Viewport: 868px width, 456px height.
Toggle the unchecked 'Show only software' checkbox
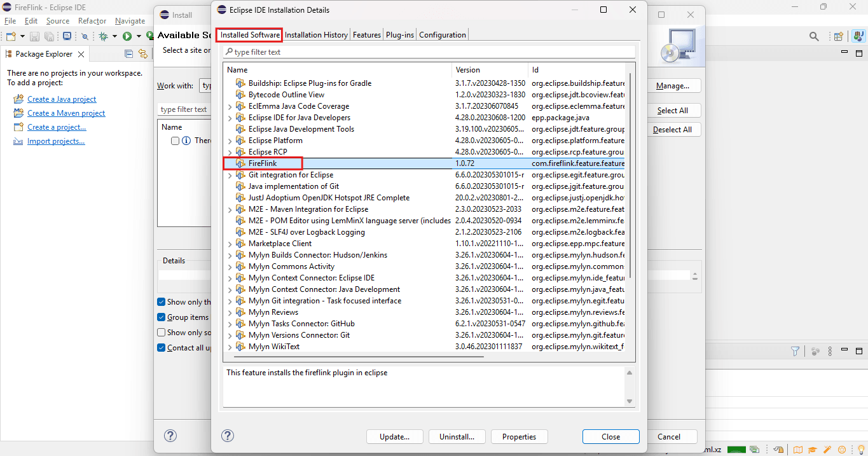[162, 333]
